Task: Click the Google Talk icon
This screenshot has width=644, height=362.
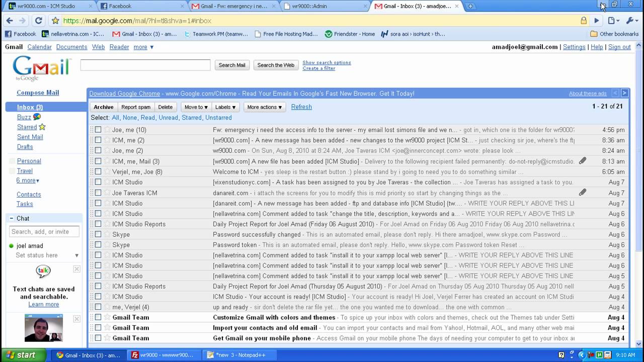Action: (x=43, y=272)
